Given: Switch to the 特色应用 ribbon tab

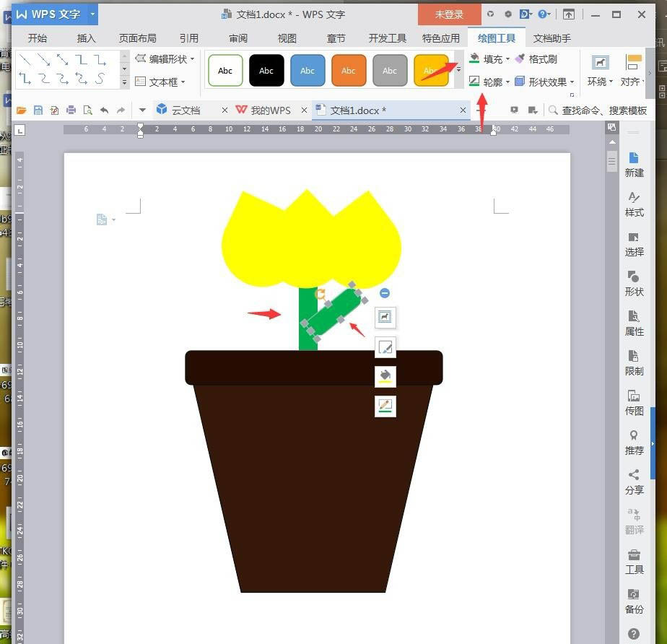Looking at the screenshot, I should (441, 38).
